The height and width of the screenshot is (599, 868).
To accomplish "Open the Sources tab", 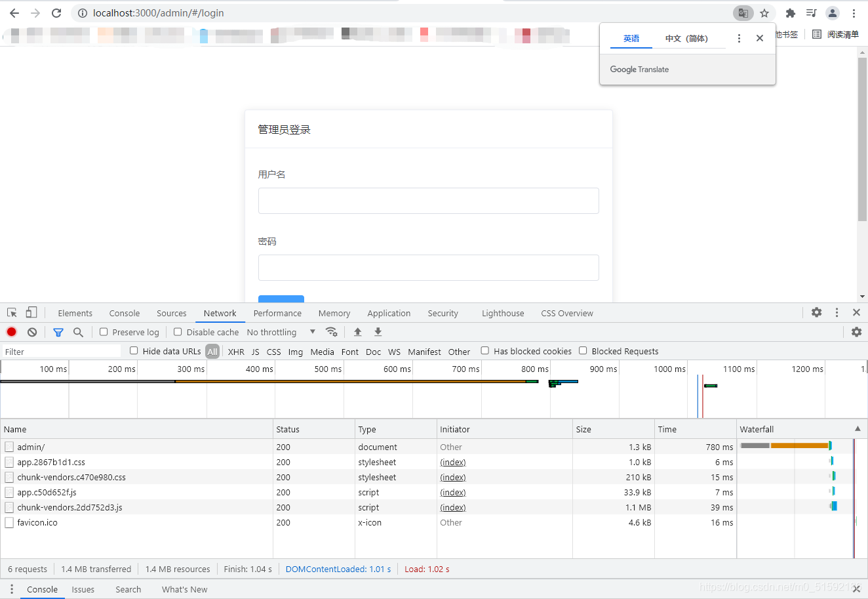I will [x=172, y=314].
